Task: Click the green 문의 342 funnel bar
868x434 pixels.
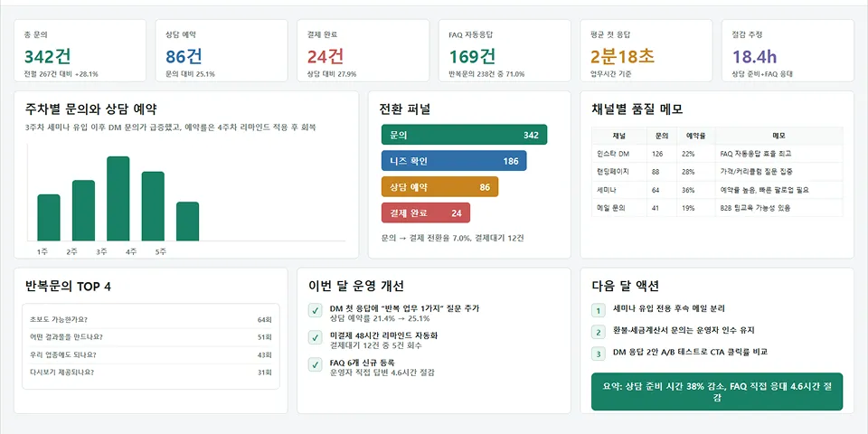Action: (464, 135)
